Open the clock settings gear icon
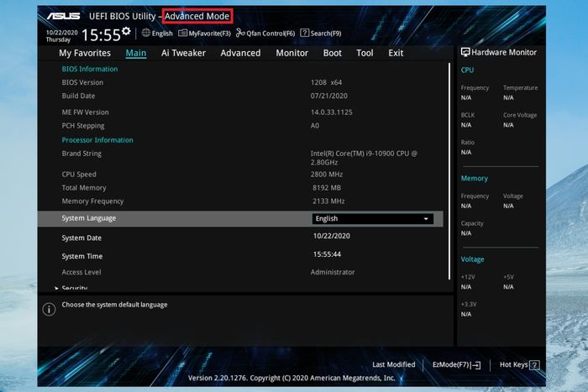The image size is (588, 392). pos(126,31)
